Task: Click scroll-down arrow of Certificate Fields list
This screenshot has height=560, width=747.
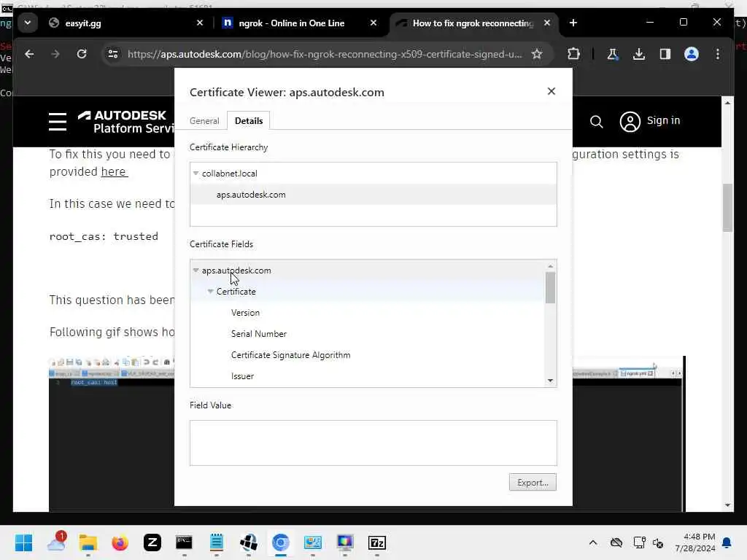Action: tap(550, 381)
